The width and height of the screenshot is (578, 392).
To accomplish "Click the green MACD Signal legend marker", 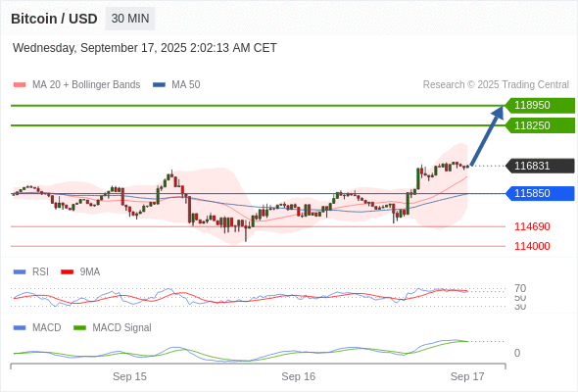I will [x=79, y=328].
